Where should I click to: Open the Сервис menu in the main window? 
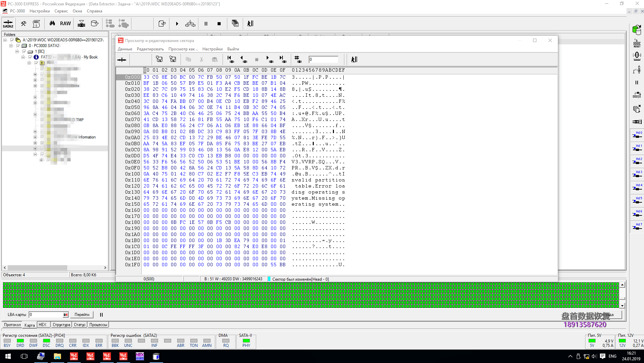pos(61,11)
